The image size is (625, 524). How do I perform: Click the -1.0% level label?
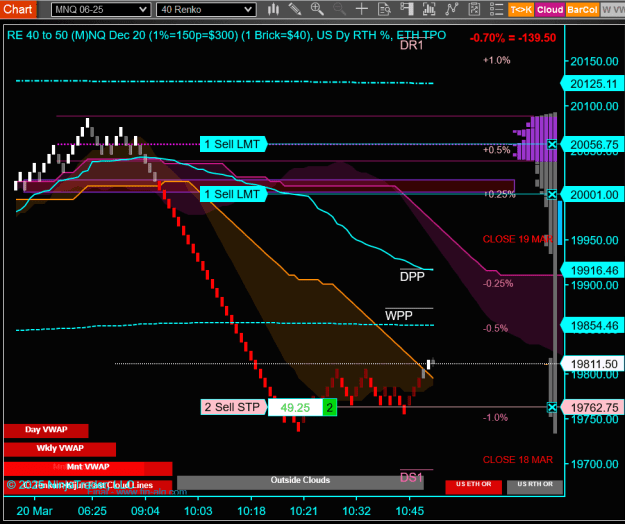point(495,418)
